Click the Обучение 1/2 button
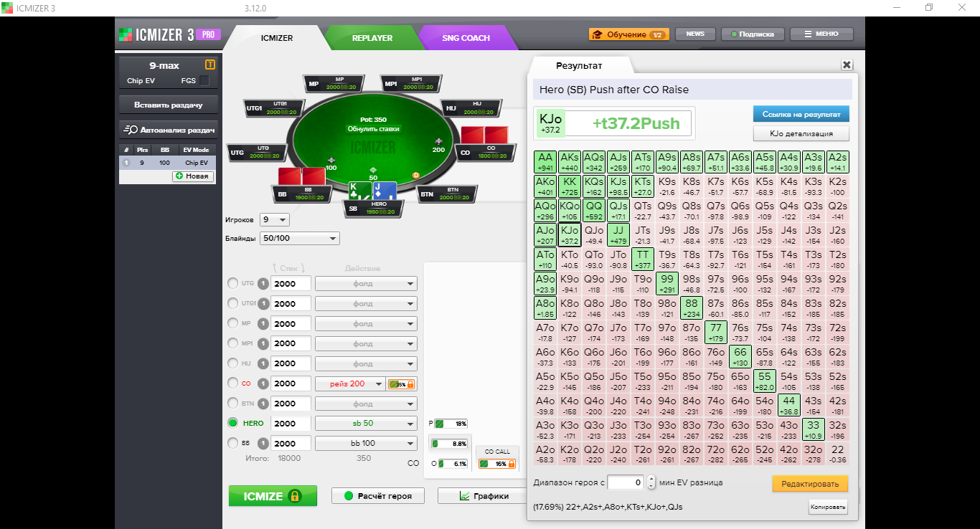980x529 pixels. coord(628,34)
